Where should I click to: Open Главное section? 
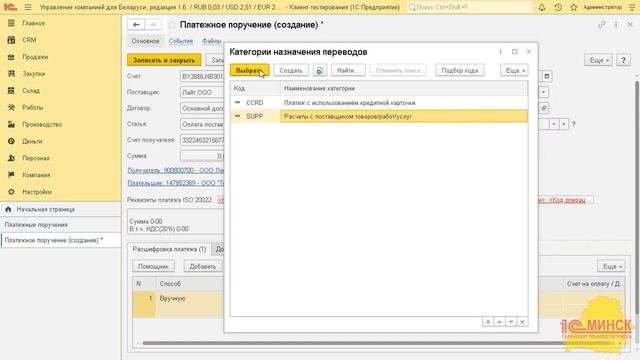click(33, 23)
